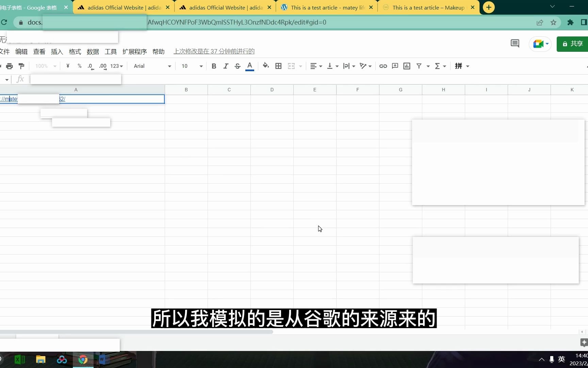The width and height of the screenshot is (588, 368).
Task: Decrease decimal places icon
Action: tap(91, 66)
